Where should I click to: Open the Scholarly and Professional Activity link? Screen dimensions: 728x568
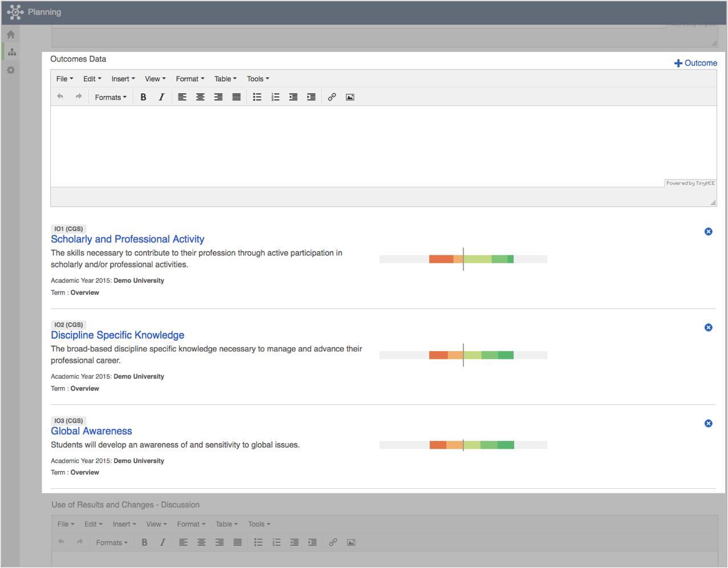(127, 240)
